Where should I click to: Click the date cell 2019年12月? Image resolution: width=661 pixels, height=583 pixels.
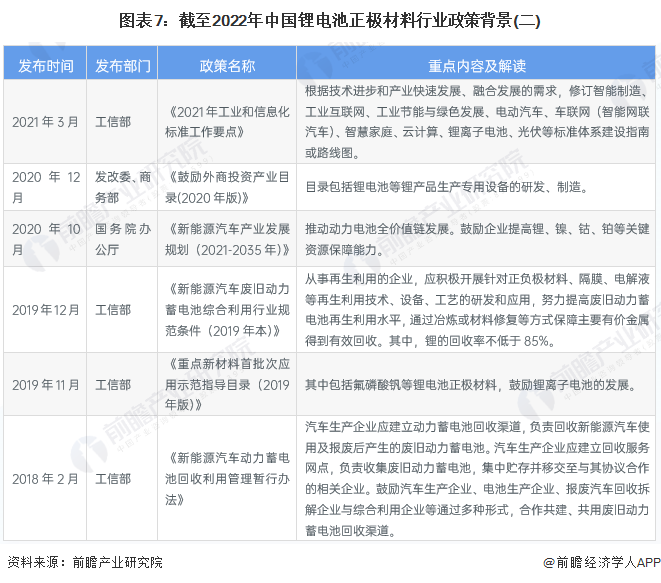[46, 310]
